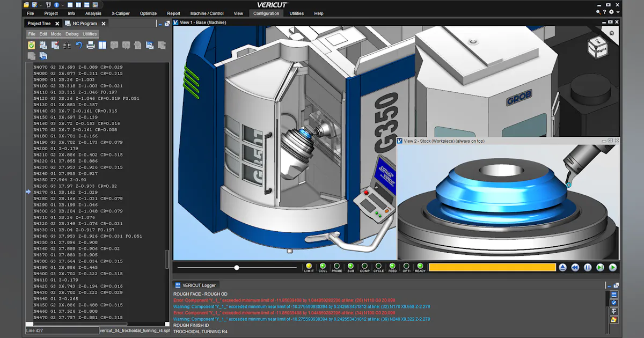
Task: Select the side-by-side view layout icon
Action: click(x=78, y=5)
